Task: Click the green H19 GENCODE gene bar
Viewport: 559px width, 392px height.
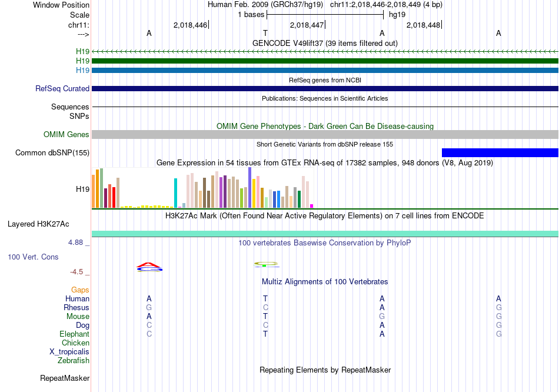Action: [x=325, y=61]
